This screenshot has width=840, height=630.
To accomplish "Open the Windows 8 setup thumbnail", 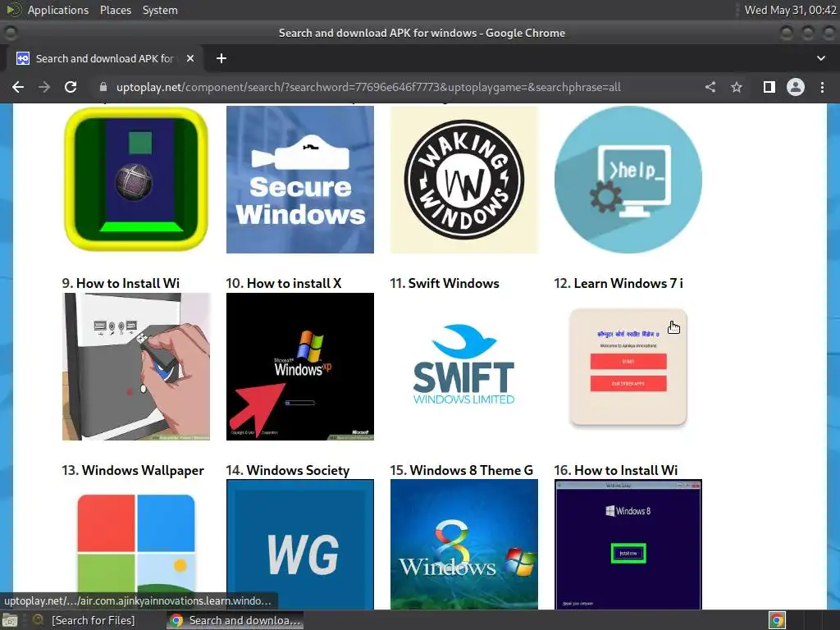I will pos(628,545).
